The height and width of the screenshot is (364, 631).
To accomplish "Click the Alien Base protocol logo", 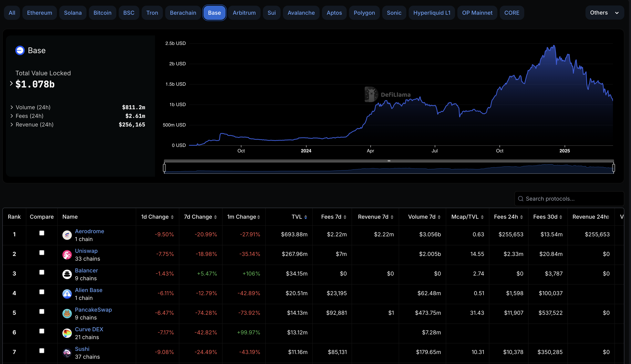I will [x=67, y=294].
